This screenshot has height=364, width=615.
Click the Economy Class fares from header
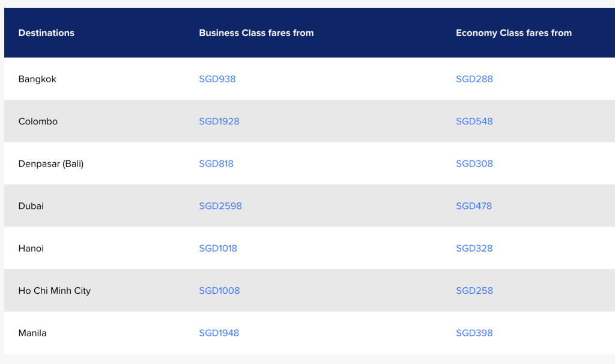(514, 33)
